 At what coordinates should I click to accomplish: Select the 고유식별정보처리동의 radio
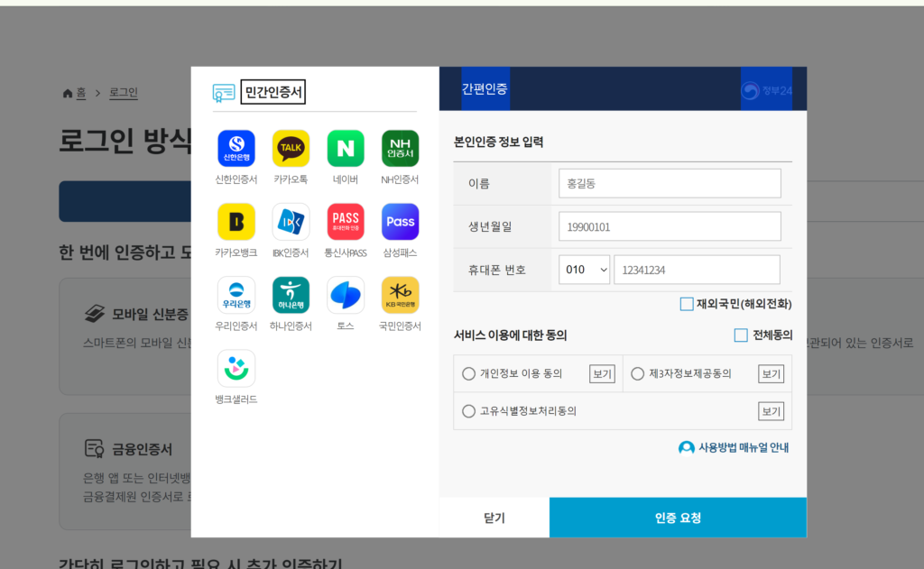pyautogui.click(x=468, y=411)
